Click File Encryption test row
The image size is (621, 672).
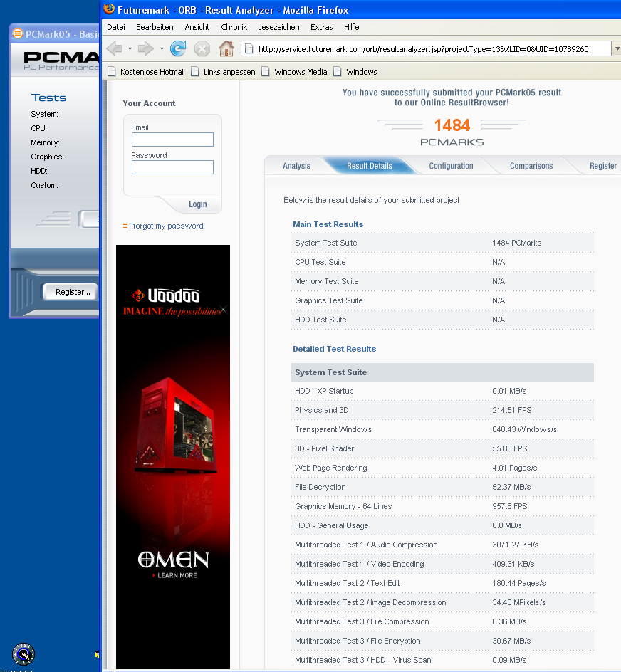tap(442, 642)
